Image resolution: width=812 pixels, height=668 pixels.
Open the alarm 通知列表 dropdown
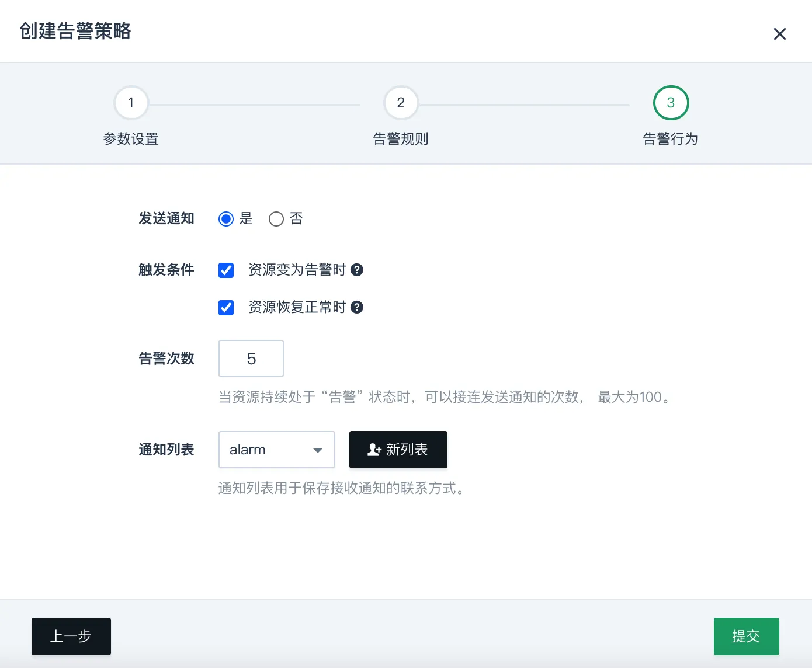pos(277,450)
